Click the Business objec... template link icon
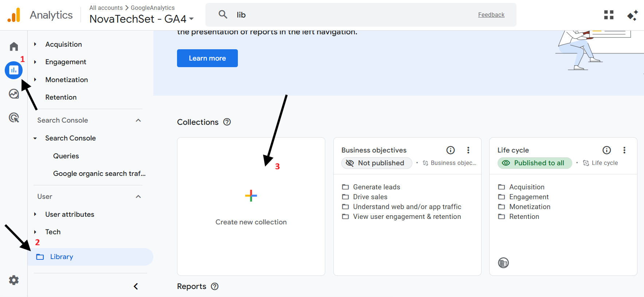 (425, 163)
